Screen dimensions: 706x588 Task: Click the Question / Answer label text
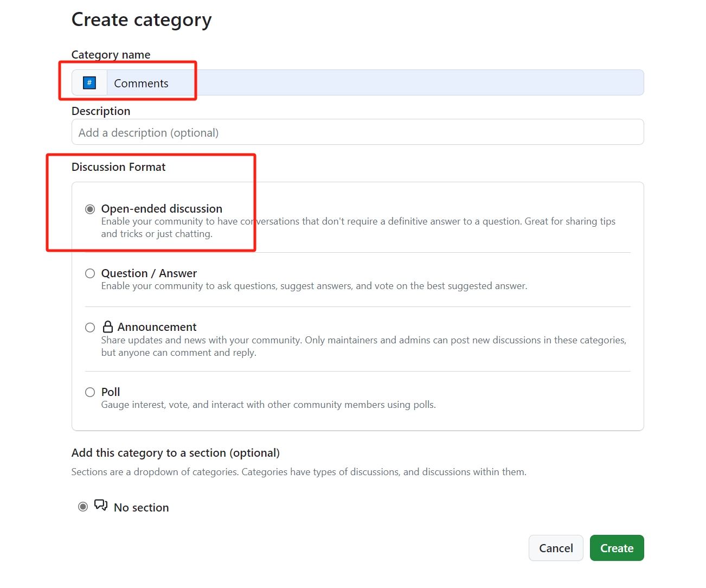click(x=149, y=273)
